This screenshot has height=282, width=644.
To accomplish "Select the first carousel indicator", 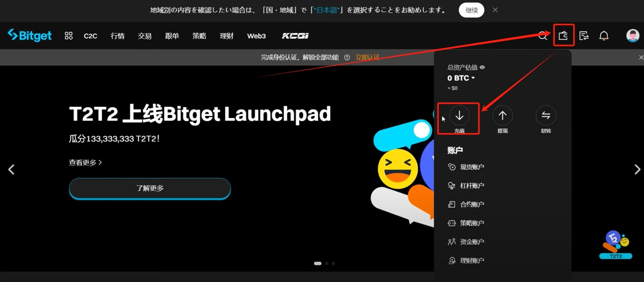I will (x=317, y=264).
